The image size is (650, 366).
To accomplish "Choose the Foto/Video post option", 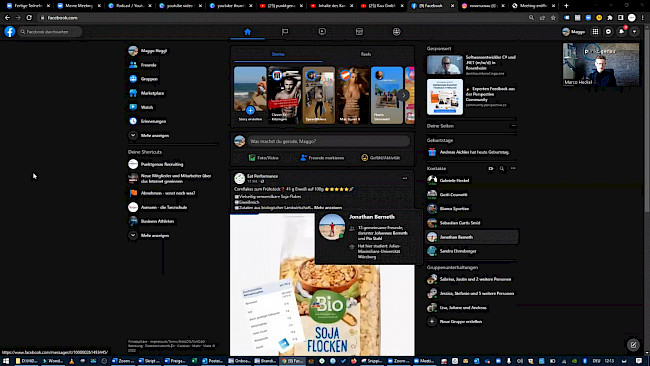I will coord(264,158).
